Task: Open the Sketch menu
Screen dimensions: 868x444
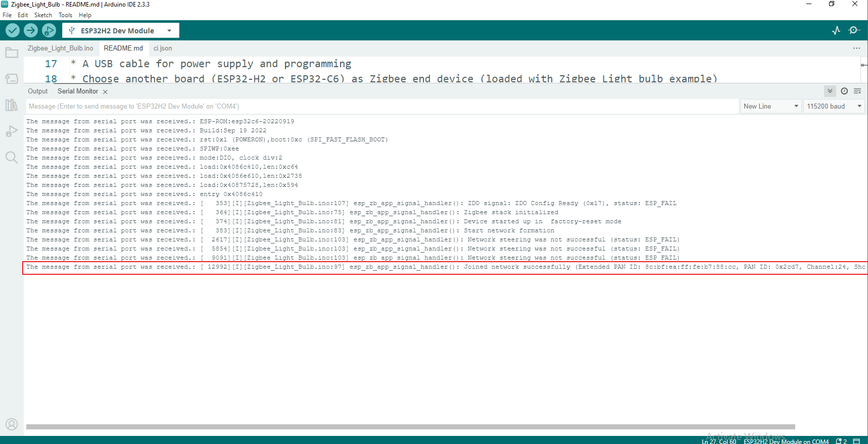Action: click(x=43, y=15)
